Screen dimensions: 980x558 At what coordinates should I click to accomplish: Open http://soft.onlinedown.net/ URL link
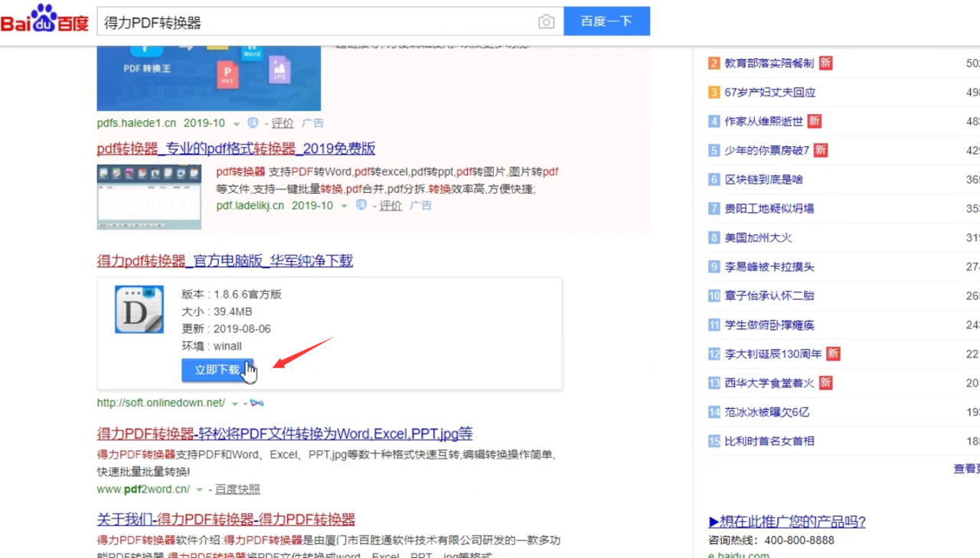(x=161, y=403)
